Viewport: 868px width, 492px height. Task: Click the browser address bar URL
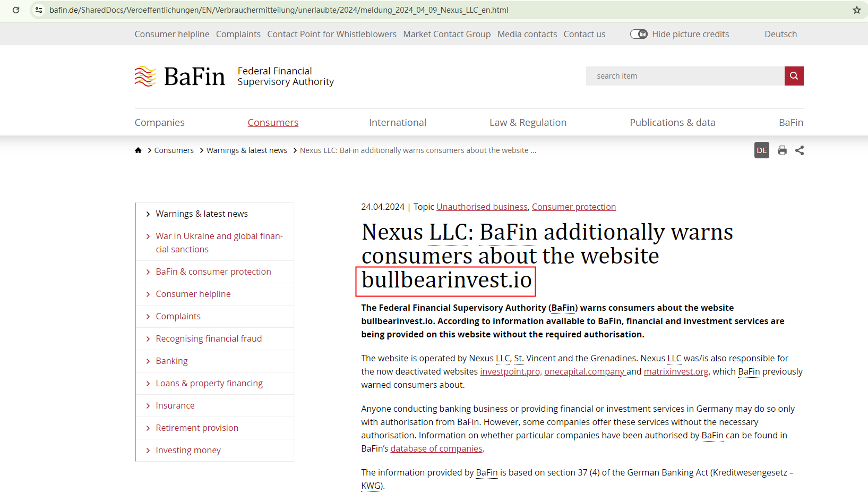(279, 10)
